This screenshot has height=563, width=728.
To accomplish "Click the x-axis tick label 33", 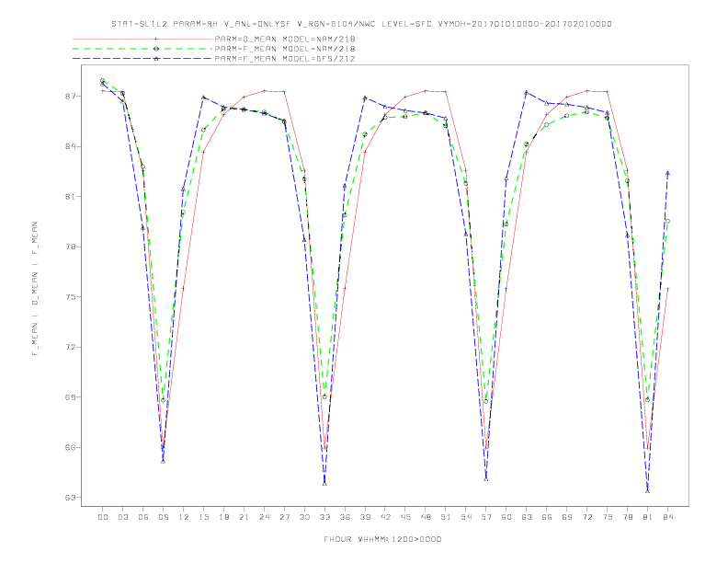I will click(x=325, y=517).
